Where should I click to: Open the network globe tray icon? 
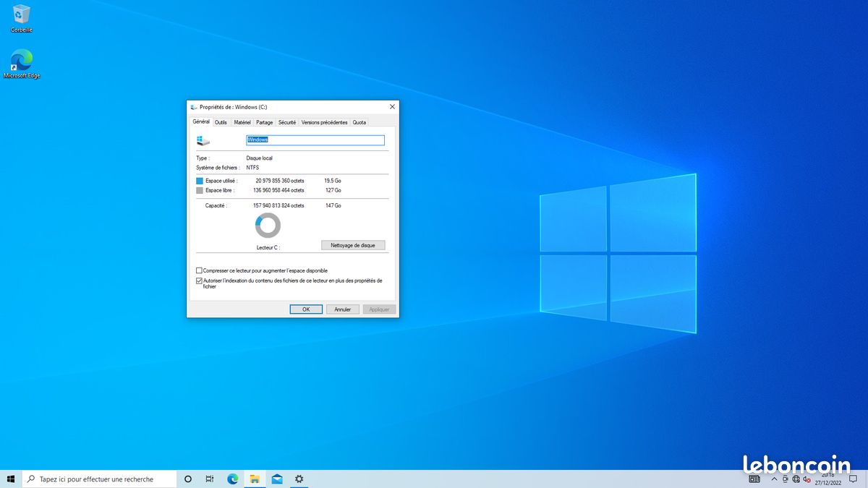796,479
